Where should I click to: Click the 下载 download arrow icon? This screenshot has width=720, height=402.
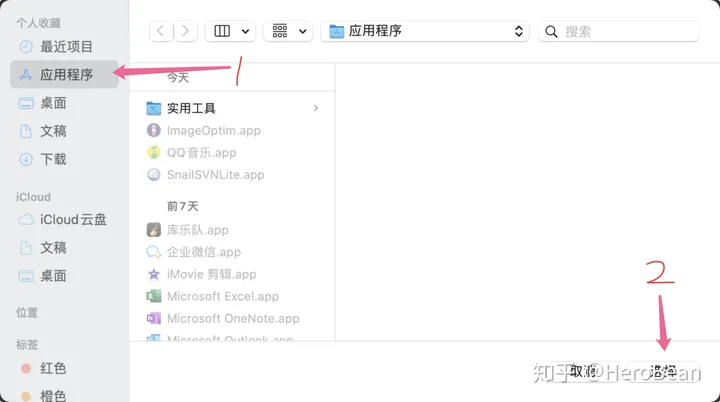(26, 159)
